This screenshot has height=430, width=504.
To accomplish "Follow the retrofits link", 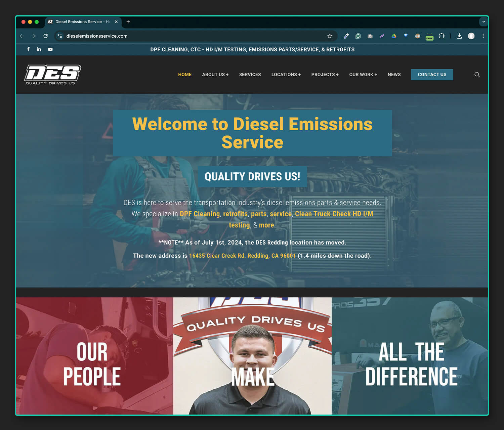I will pos(235,214).
